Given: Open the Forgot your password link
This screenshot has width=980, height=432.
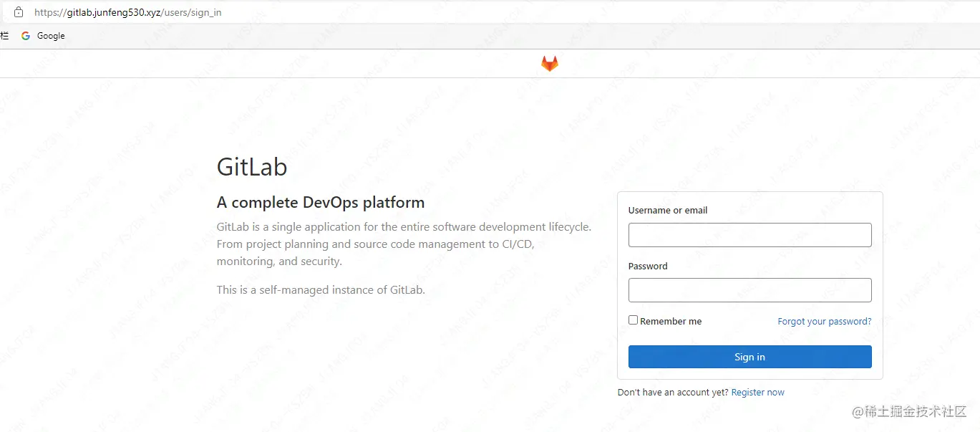Looking at the screenshot, I should 825,322.
